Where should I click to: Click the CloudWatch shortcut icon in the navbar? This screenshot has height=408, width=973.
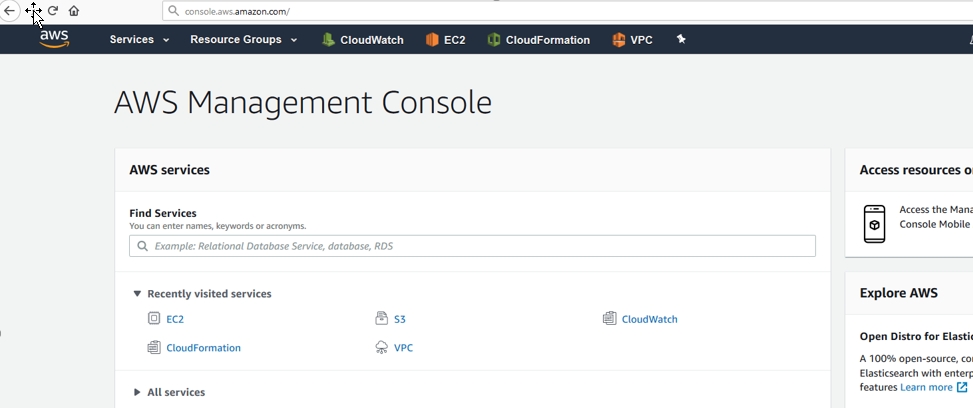[x=328, y=40]
